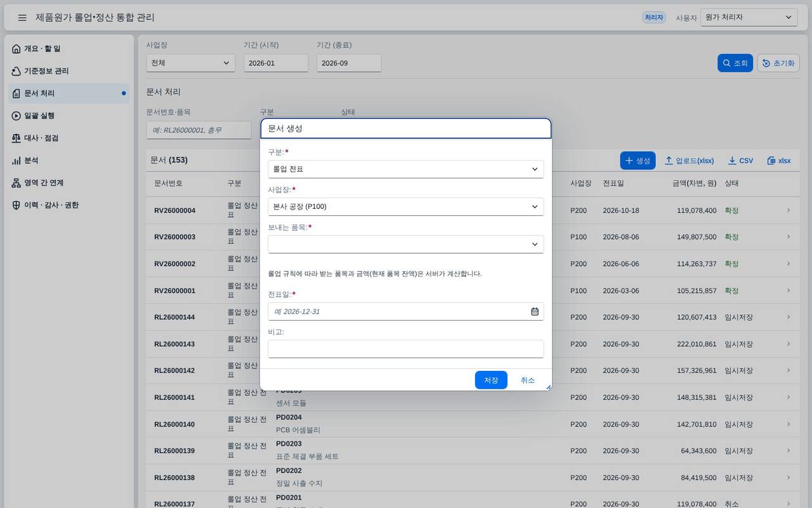Open the 사업장 filter dropdown showing 전체
This screenshot has width=812, height=508.
(x=190, y=63)
